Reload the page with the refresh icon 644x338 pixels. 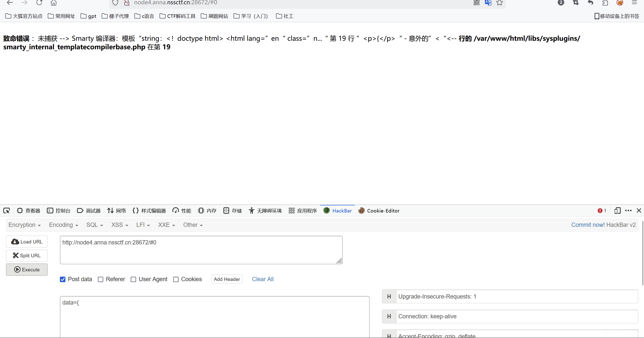39,3
